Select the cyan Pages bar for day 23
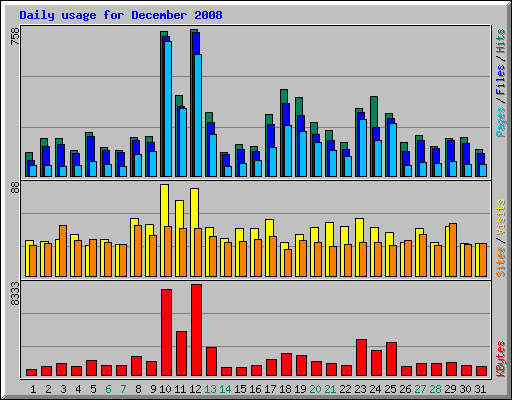This screenshot has height=400, width=512. pos(363,148)
